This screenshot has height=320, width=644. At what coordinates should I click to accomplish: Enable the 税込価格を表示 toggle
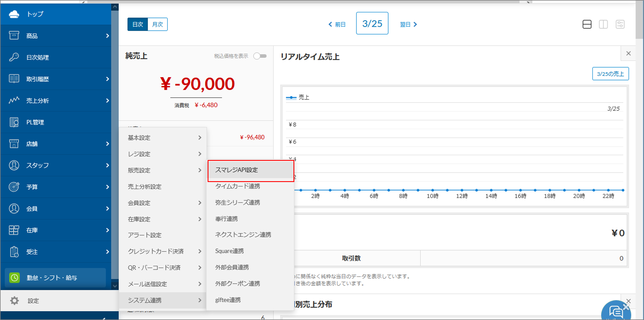(260, 56)
